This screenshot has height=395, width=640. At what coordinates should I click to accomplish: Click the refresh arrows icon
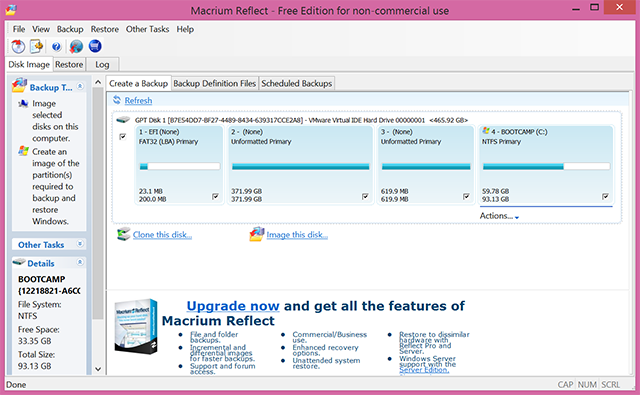pos(117,100)
